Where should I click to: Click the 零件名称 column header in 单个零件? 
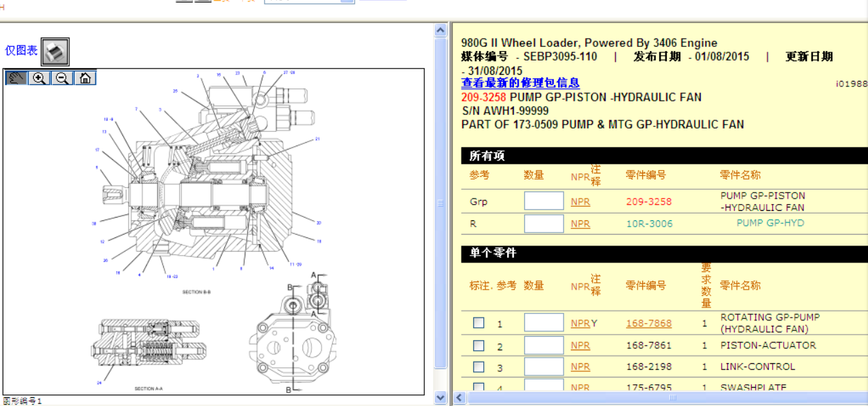click(740, 286)
